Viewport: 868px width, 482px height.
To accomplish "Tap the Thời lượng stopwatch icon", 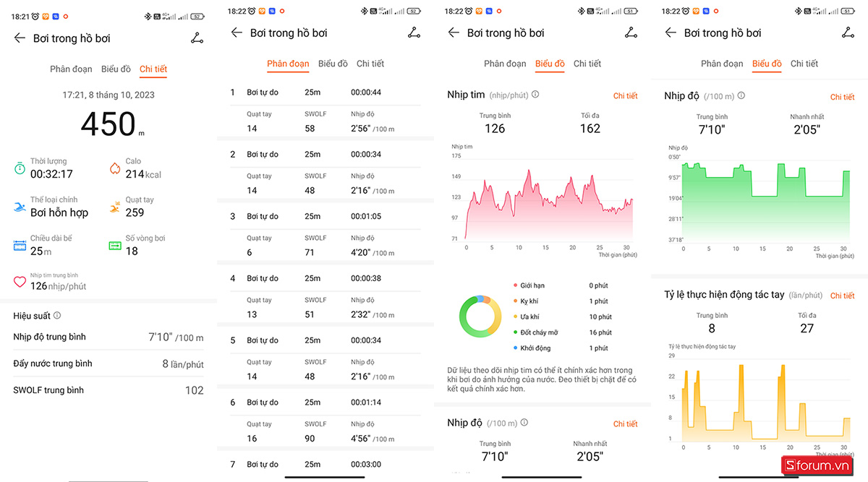I will coord(20,168).
